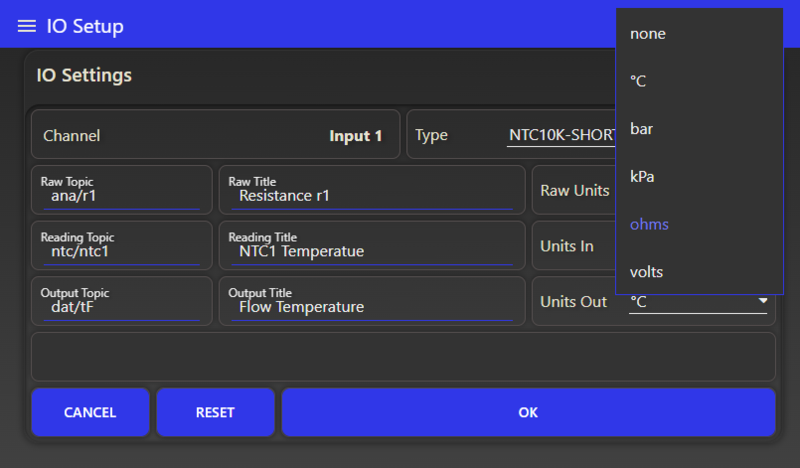
Task: Choose '°C' option in dropdown list
Action: (699, 81)
